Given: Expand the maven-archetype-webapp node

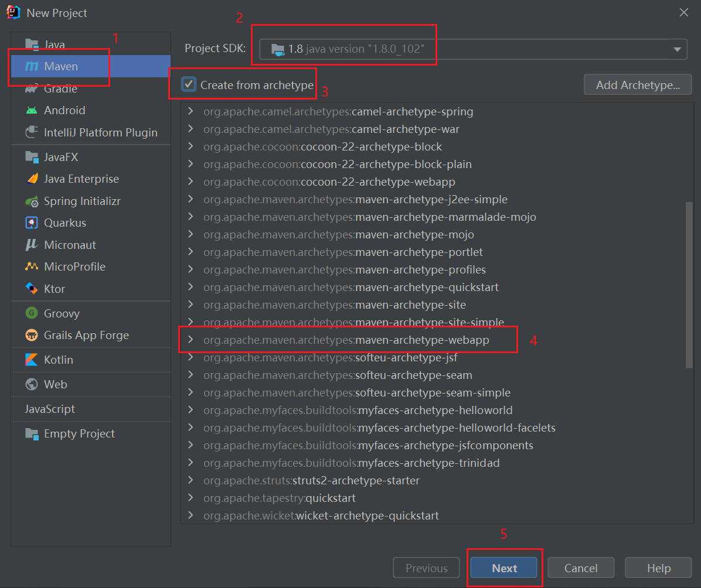Looking at the screenshot, I should (191, 340).
